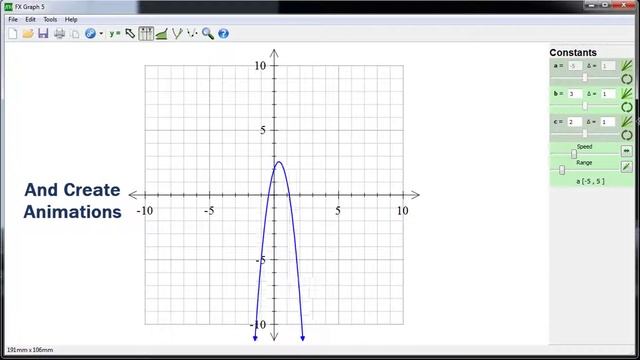This screenshot has width=640, height=360.
Task: Click the 191mm x 106mm status bar text
Action: pyautogui.click(x=30, y=350)
